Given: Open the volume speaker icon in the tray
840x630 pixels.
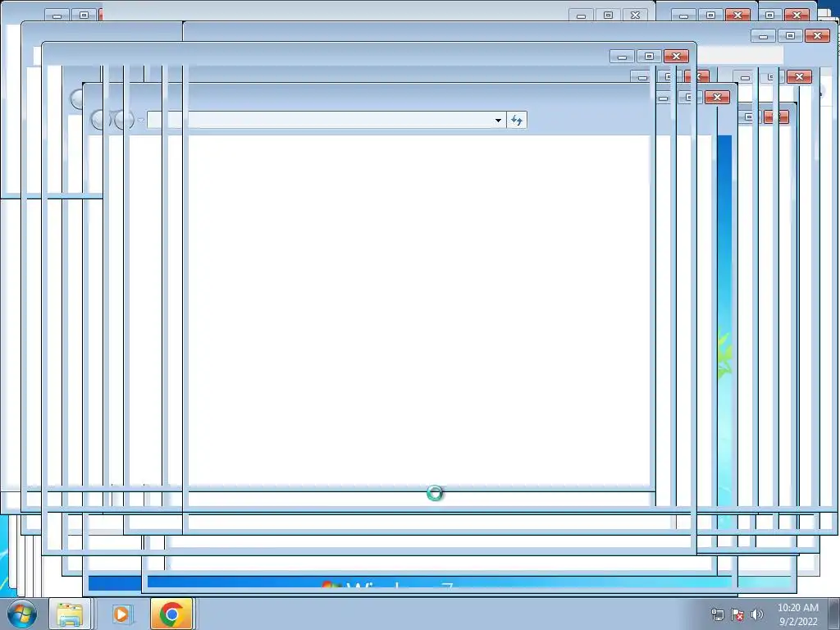Looking at the screenshot, I should tap(756, 614).
